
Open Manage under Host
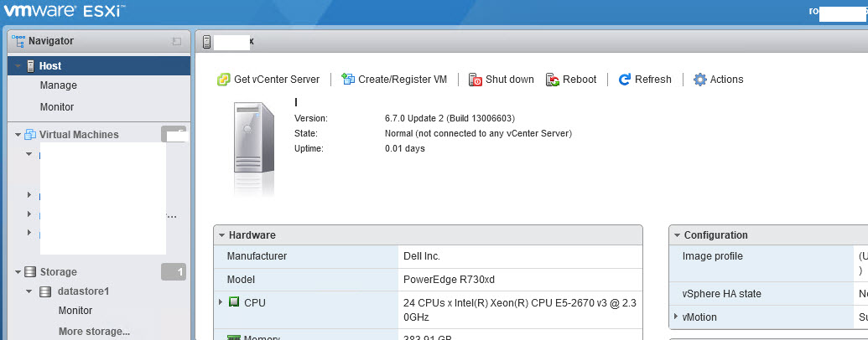click(x=58, y=85)
